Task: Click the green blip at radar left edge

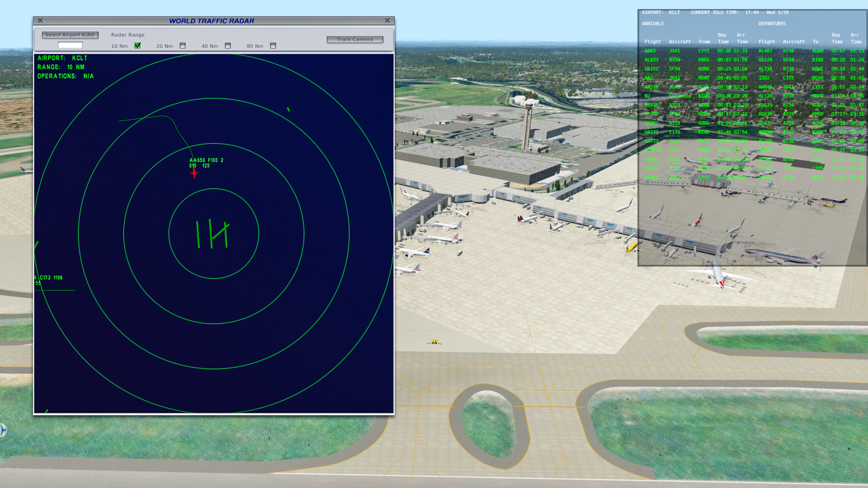Action: click(37, 245)
